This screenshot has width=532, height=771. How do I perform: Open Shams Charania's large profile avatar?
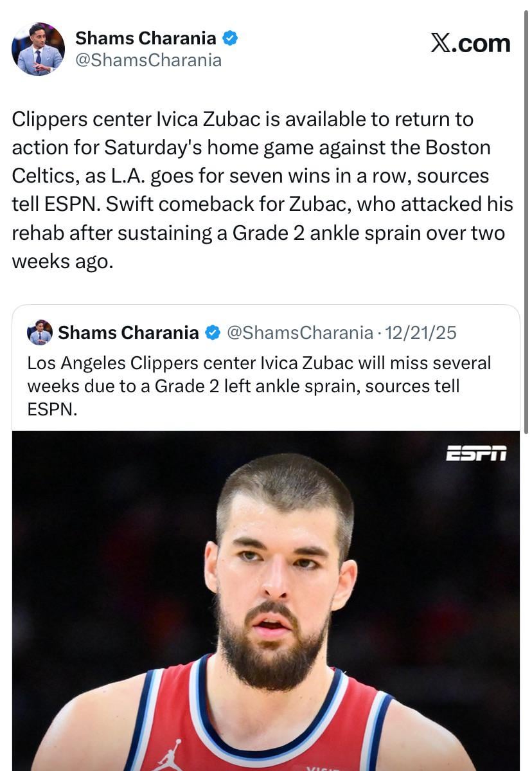(38, 49)
